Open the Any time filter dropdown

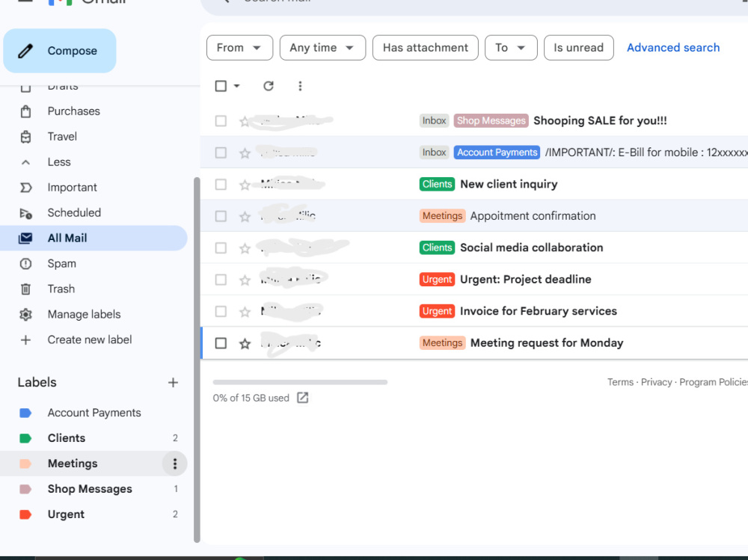pos(322,48)
